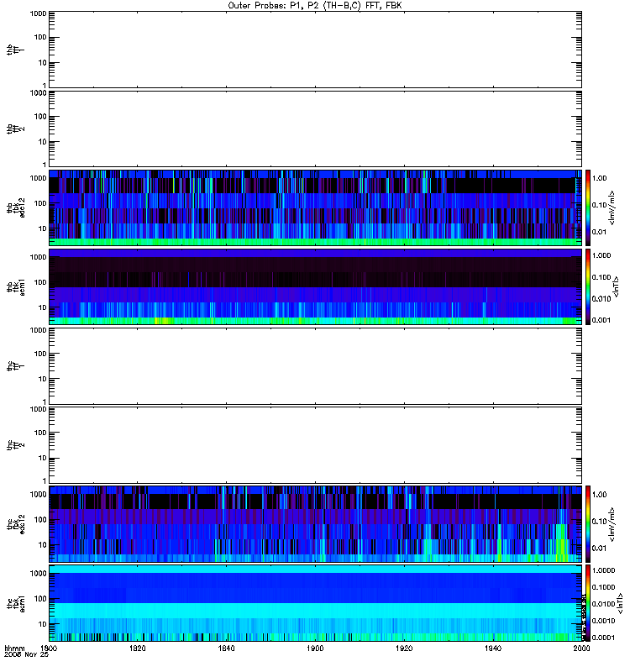Click the "0.10" value on thb edc12 color bar
Image resolution: width=630 pixels, height=672 pixels.
coord(600,205)
